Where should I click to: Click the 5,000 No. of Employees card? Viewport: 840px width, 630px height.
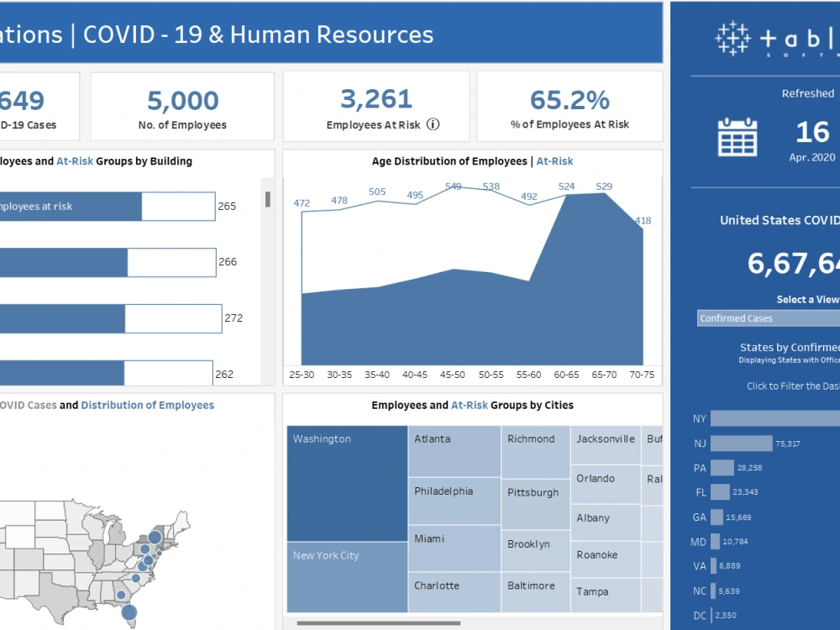coord(183,105)
